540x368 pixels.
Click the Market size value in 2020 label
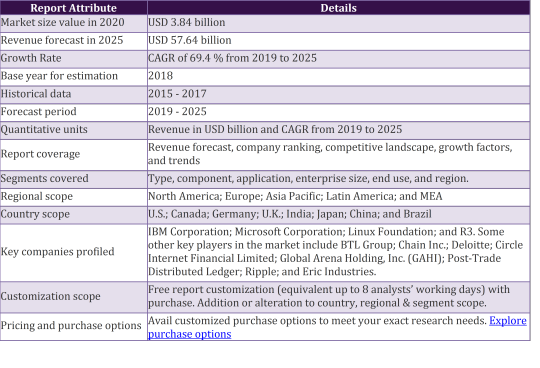point(62,22)
